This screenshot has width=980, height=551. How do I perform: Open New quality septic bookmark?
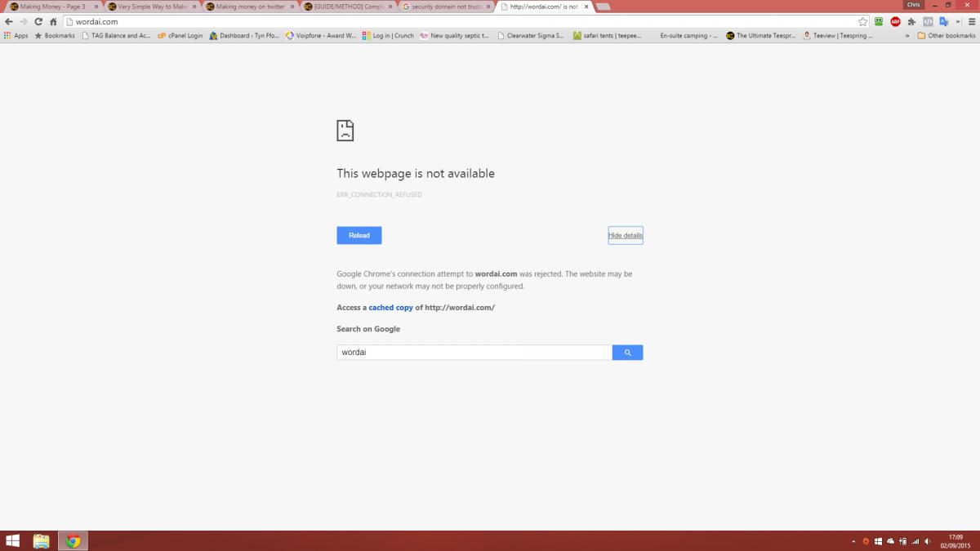[454, 36]
